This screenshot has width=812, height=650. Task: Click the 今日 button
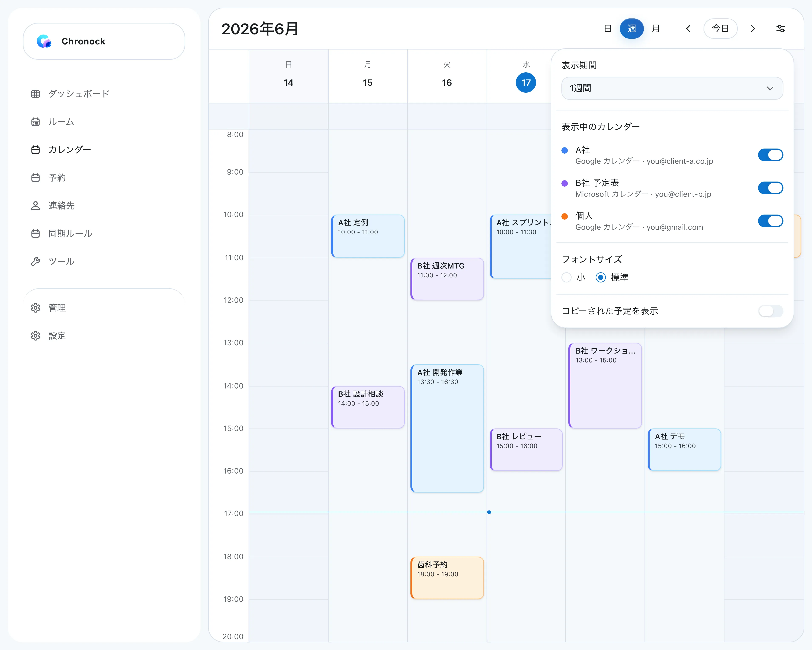[x=720, y=29]
